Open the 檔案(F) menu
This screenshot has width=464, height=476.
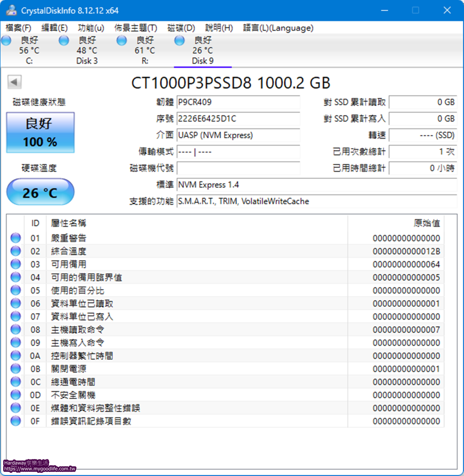[x=18, y=28]
